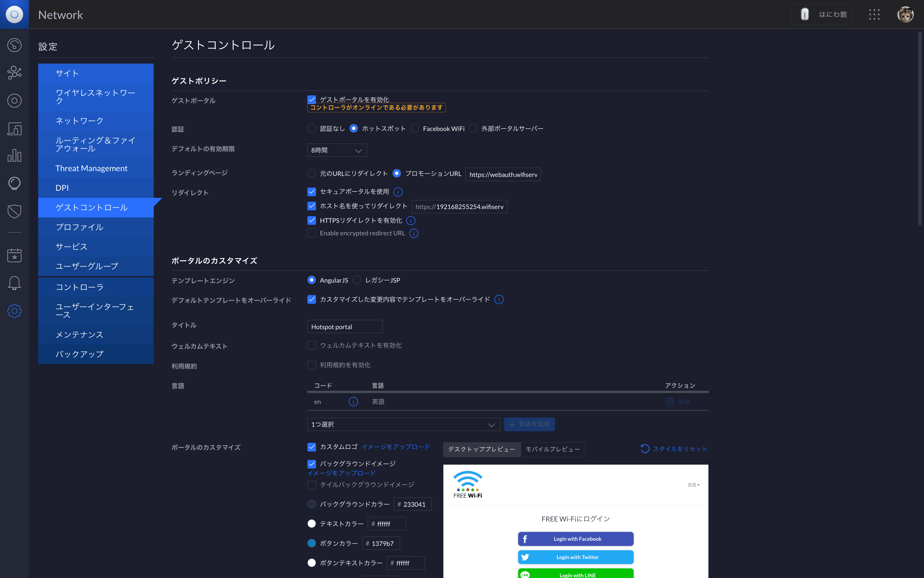Click ボタンカラー blue color swatch
Image resolution: width=924 pixels, height=578 pixels.
(312, 543)
